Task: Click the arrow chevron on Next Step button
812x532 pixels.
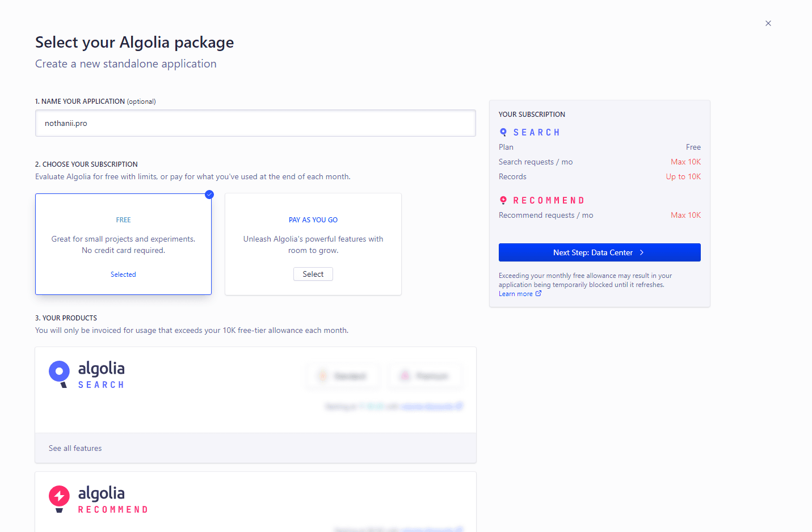Action: pyautogui.click(x=642, y=252)
